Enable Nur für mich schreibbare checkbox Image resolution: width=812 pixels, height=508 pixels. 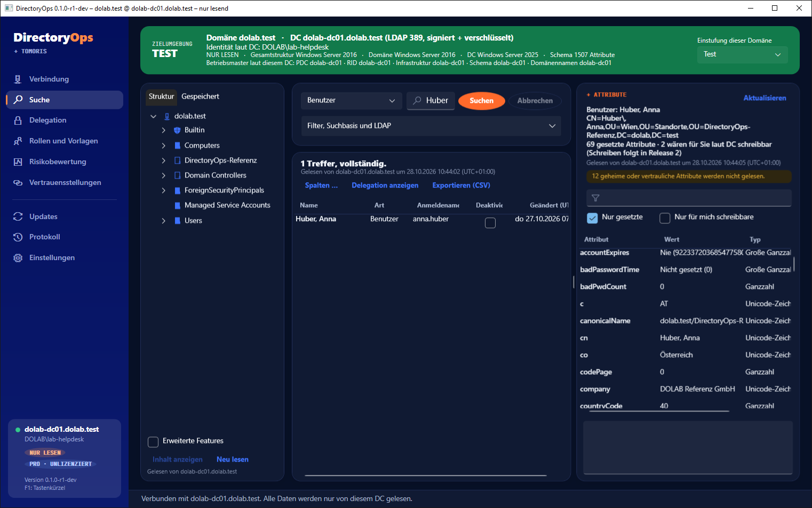[x=665, y=218]
